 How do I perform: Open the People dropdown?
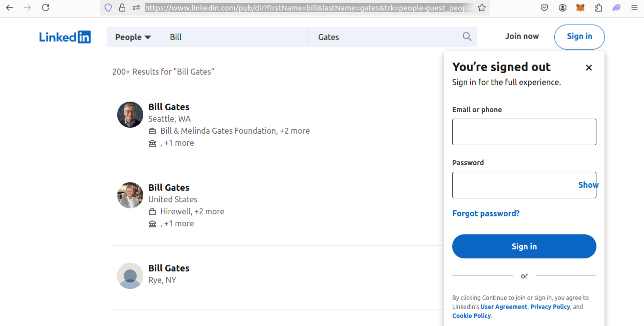coord(133,37)
